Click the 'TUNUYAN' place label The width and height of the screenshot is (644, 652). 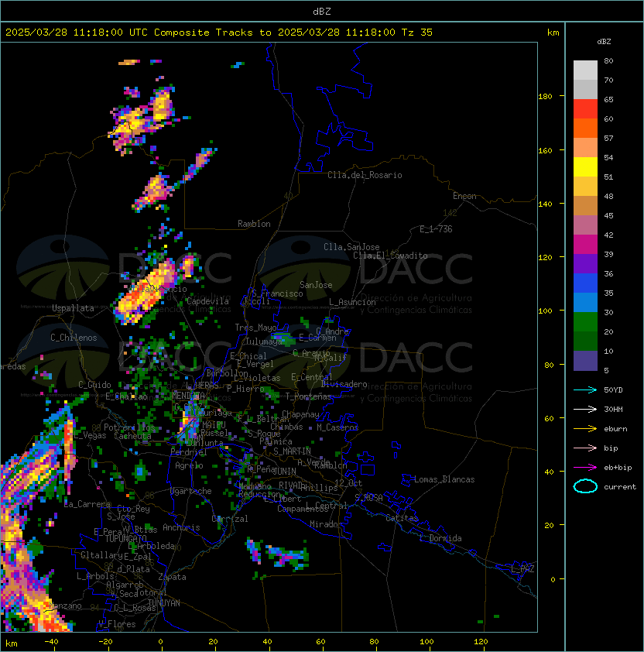pos(164,603)
